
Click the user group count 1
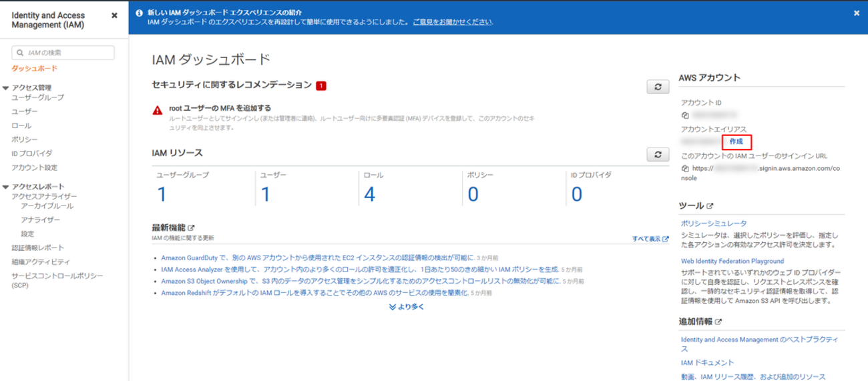pyautogui.click(x=161, y=194)
